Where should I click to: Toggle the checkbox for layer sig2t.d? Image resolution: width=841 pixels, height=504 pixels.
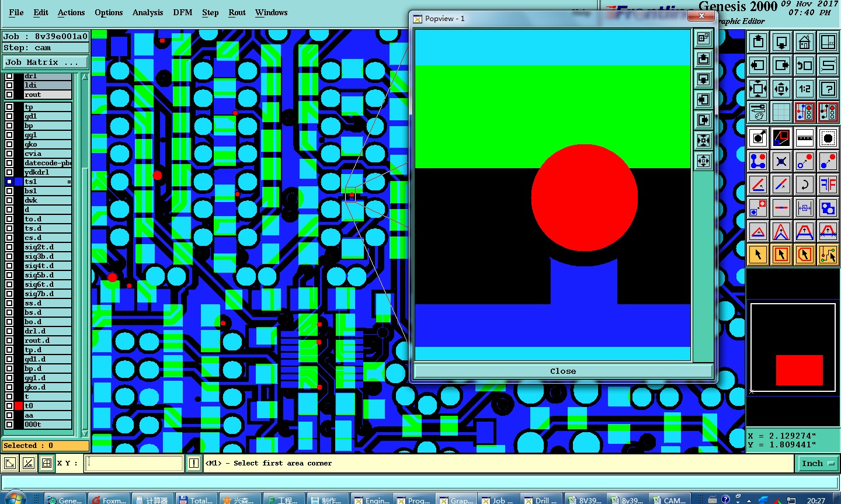pyautogui.click(x=9, y=247)
